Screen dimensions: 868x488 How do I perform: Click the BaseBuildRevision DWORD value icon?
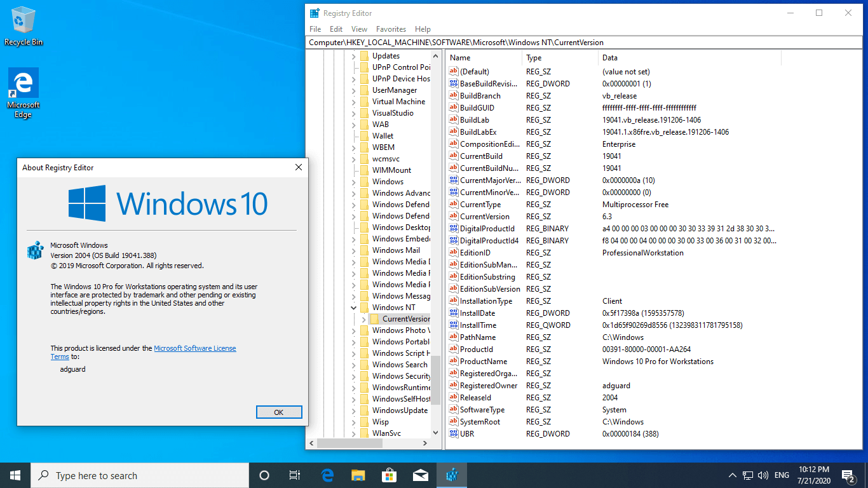pyautogui.click(x=454, y=84)
